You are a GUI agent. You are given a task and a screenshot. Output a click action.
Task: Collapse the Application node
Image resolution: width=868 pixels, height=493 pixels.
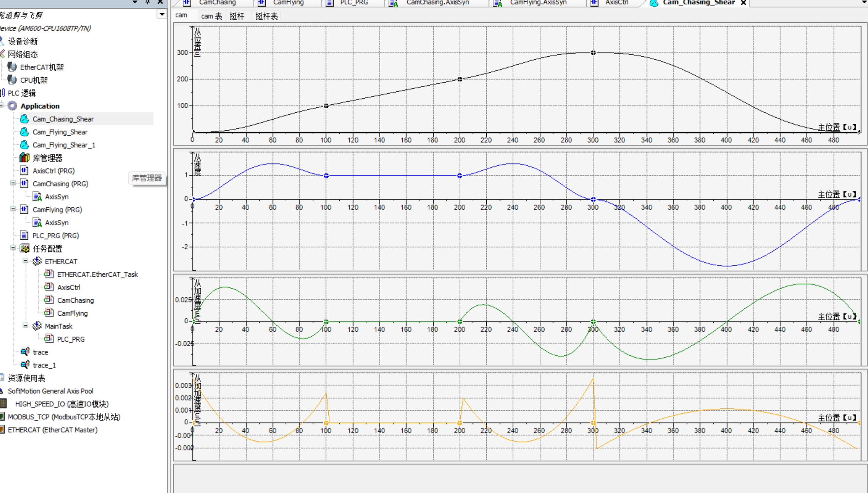point(2,106)
